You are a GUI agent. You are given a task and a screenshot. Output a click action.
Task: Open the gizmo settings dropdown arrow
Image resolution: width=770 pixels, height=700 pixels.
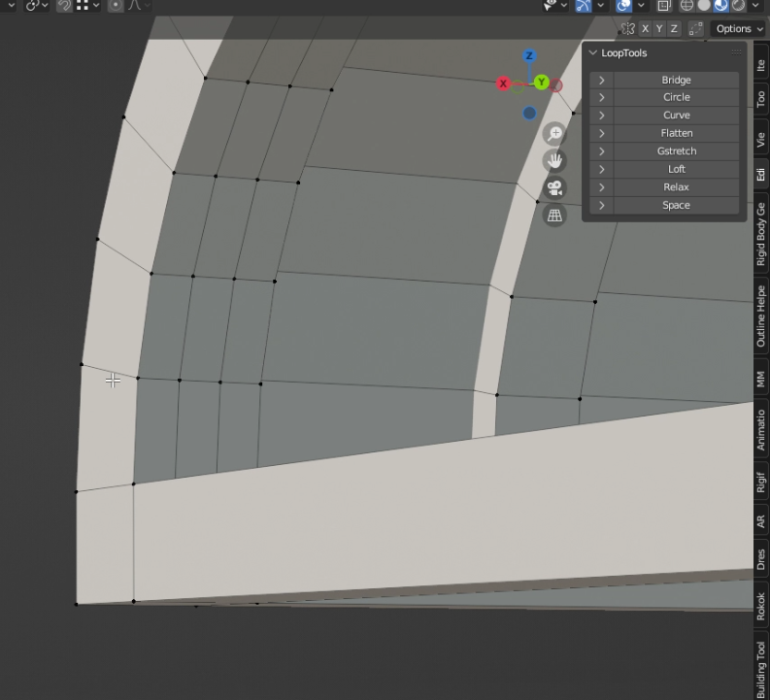(601, 6)
